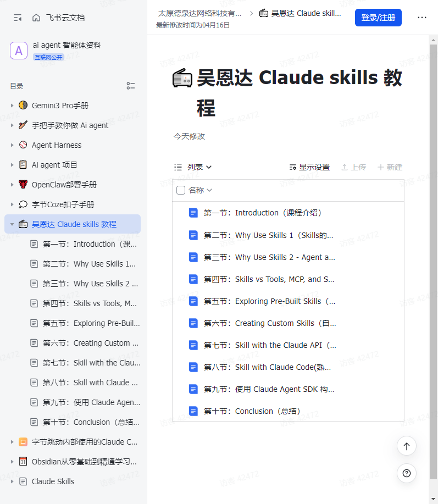Expand the OpenClaw部署手册 node
The height and width of the screenshot is (504, 438).
coord(12,185)
